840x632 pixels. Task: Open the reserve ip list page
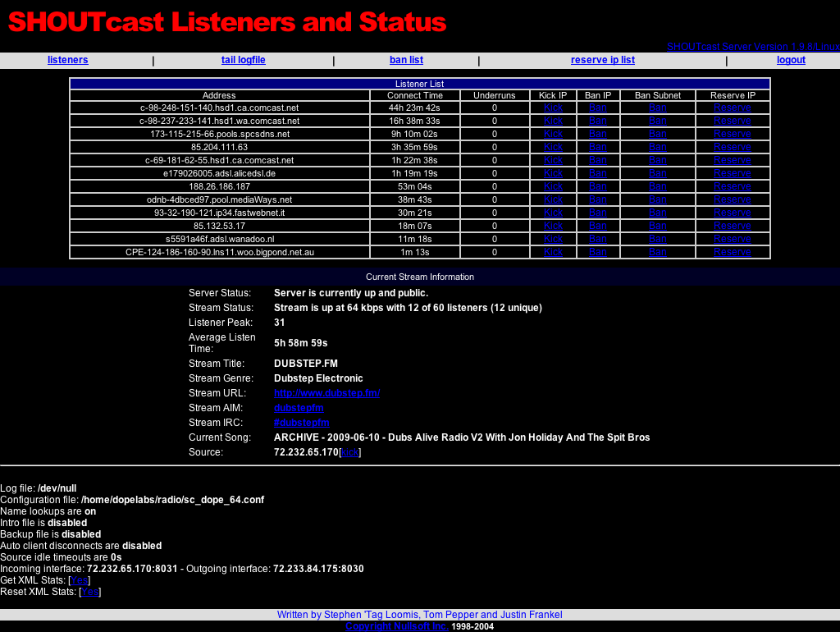point(603,60)
